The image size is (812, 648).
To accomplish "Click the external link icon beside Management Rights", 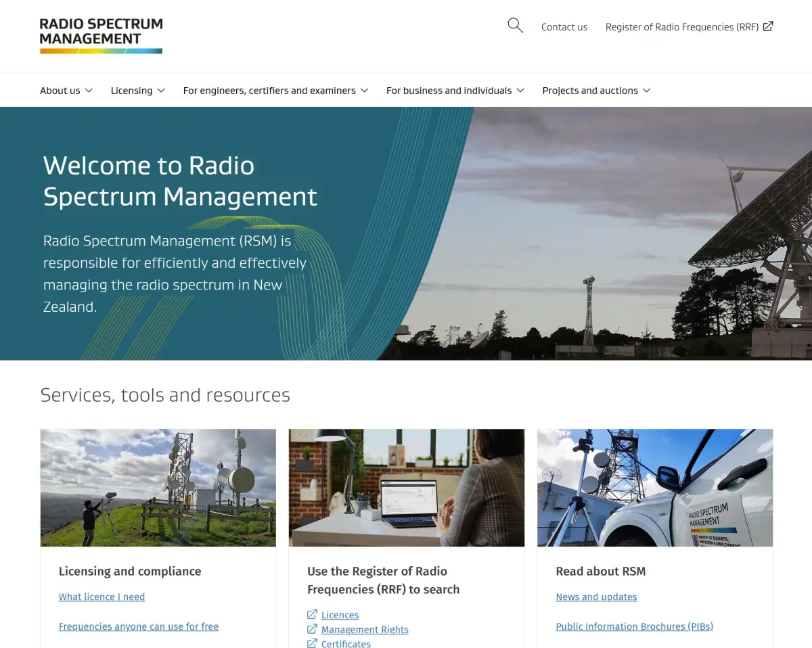I will pos(311,629).
